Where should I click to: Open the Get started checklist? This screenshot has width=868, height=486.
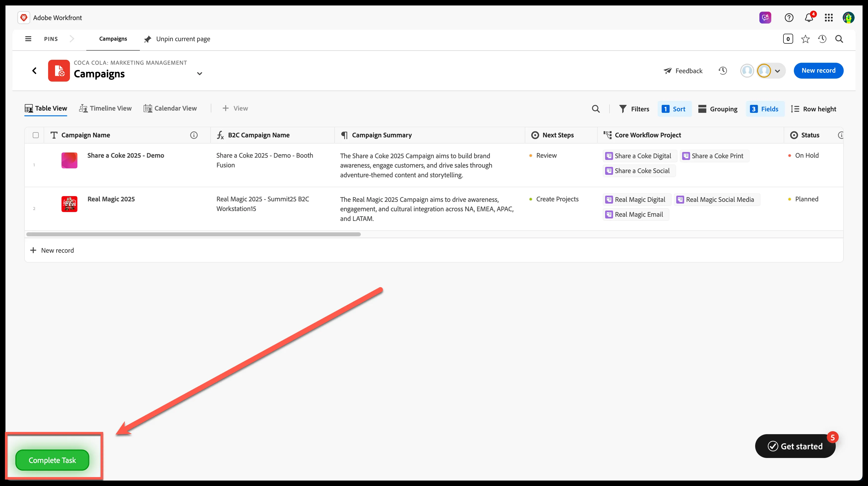[795, 446]
